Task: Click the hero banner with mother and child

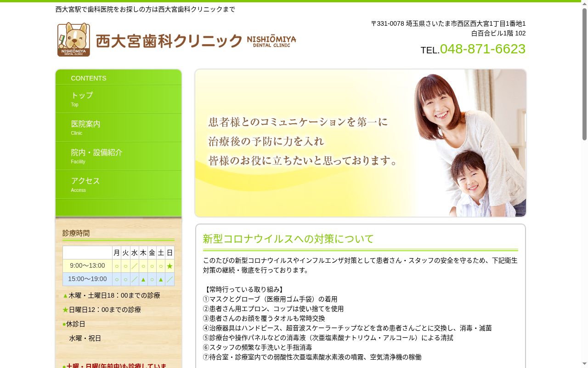Action: pyautogui.click(x=361, y=143)
